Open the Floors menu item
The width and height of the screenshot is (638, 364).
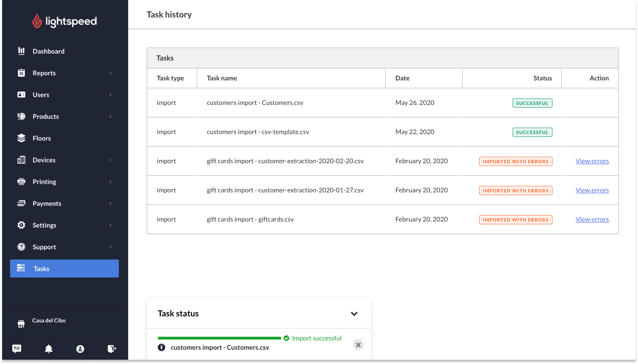(64, 138)
